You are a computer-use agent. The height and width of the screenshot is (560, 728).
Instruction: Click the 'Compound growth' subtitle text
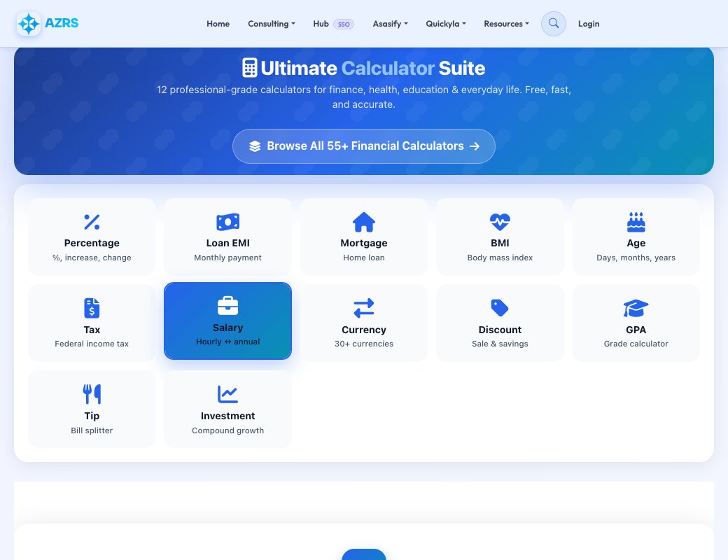[x=228, y=430]
